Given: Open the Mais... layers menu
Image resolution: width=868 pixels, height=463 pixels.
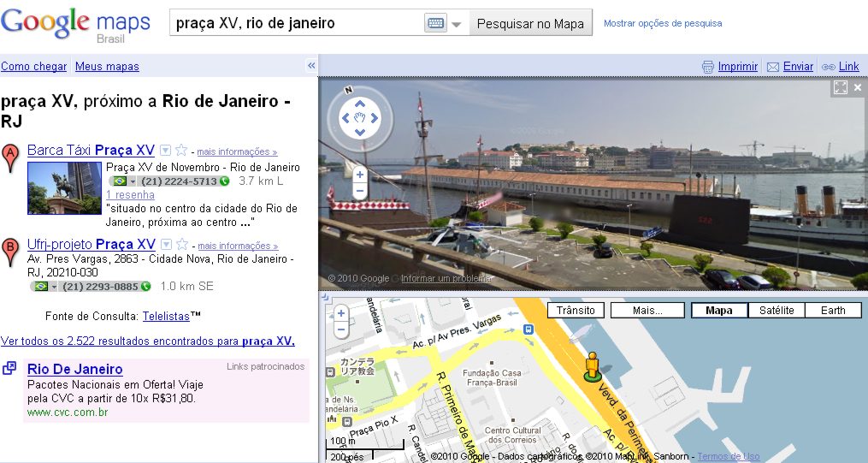Looking at the screenshot, I should pos(647,310).
